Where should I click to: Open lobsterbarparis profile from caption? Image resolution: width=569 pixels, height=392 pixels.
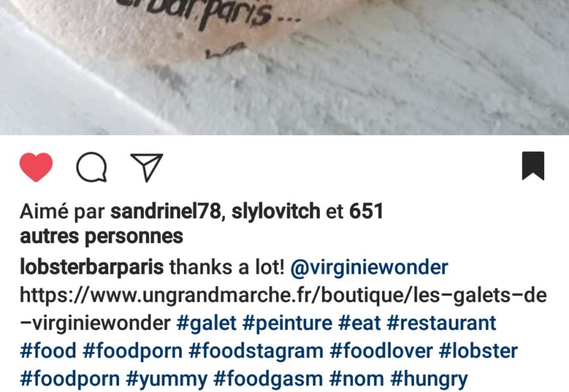point(92,267)
